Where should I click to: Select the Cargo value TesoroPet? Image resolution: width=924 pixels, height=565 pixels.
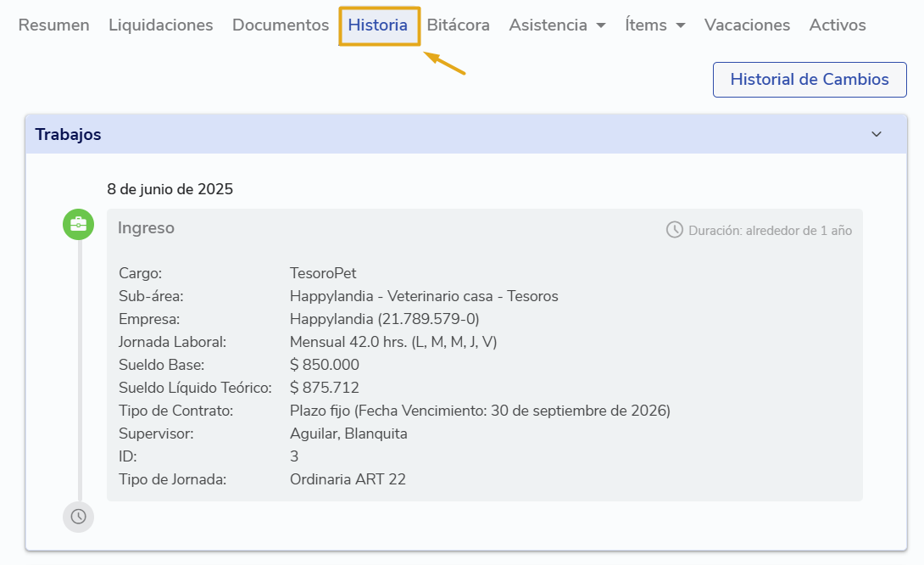pyautogui.click(x=323, y=273)
